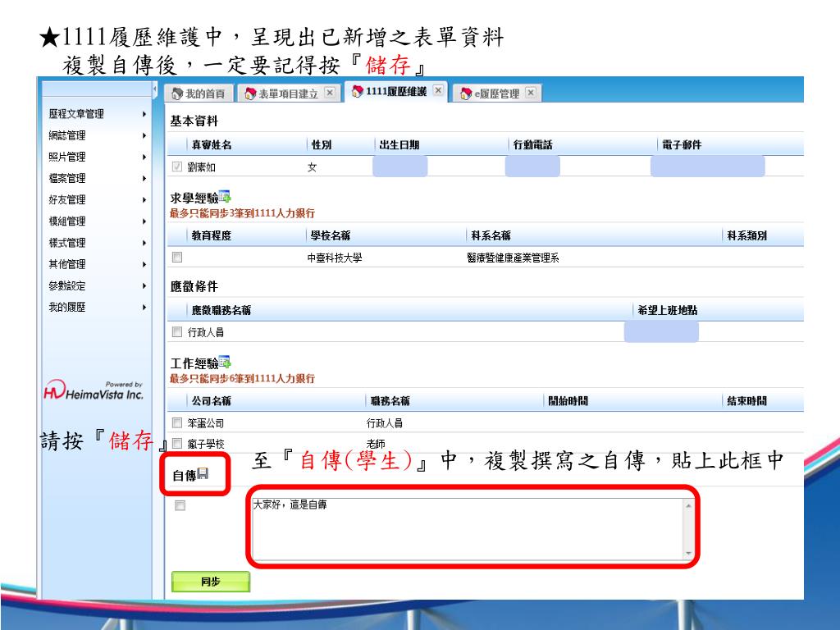Check the box beside 行政人員 under 應徵條件

pyautogui.click(x=177, y=332)
